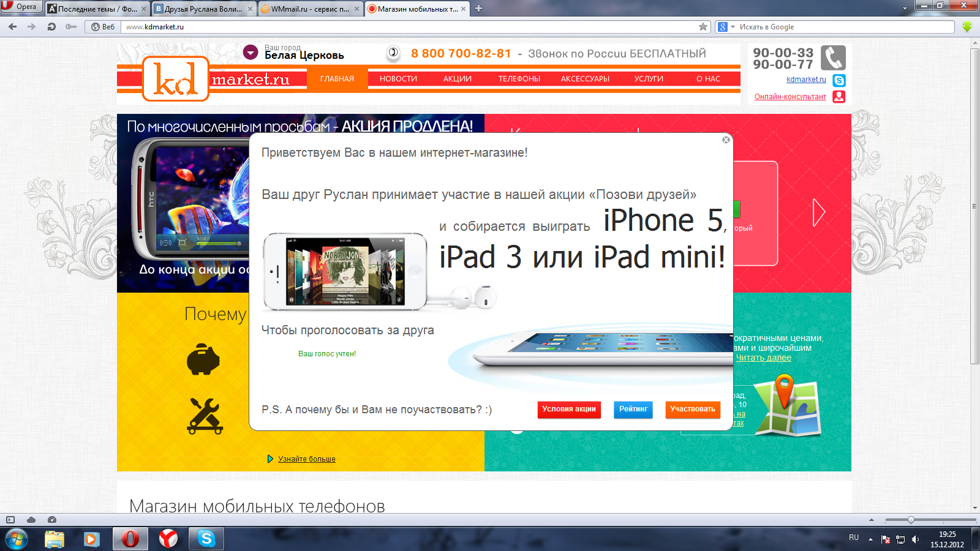Click the piggy bank icon

(x=203, y=359)
